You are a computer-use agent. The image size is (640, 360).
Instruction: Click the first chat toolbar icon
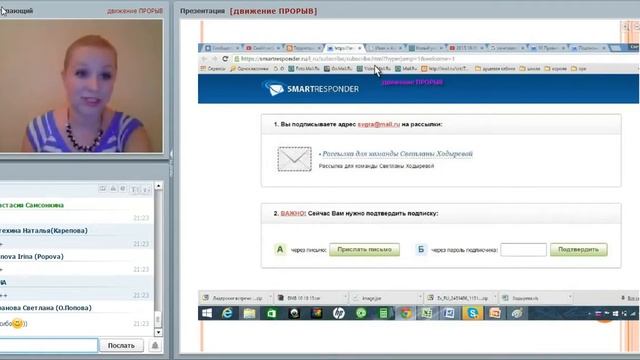(103, 189)
